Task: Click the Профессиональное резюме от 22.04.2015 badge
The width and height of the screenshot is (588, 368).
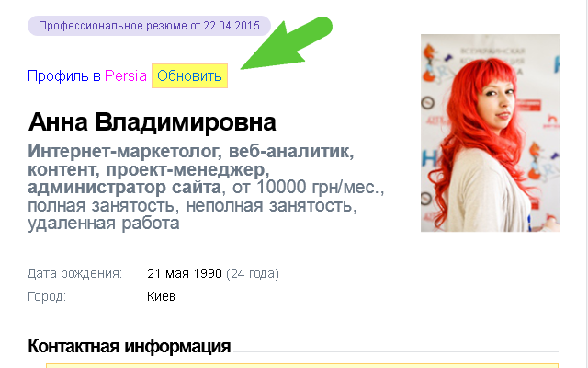Action: (149, 26)
